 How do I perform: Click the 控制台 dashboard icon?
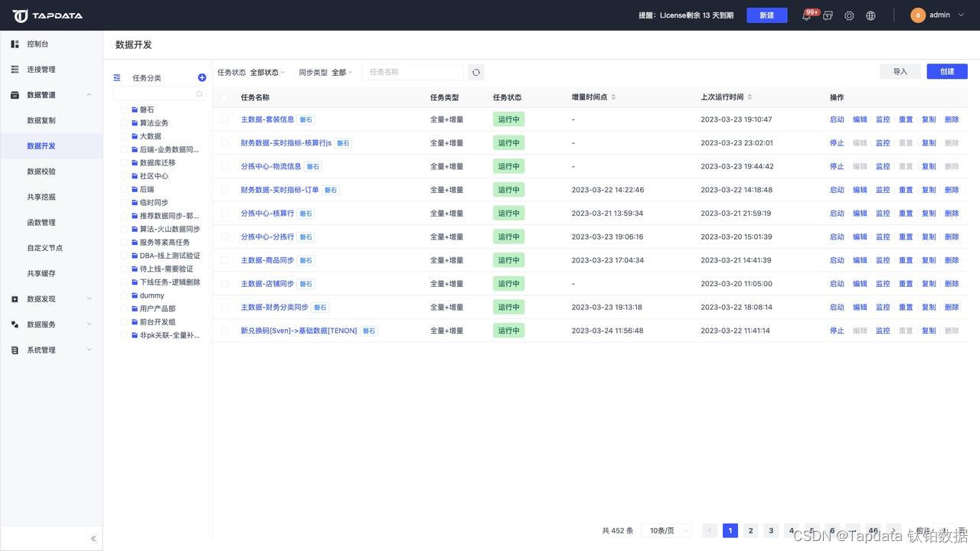[15, 44]
